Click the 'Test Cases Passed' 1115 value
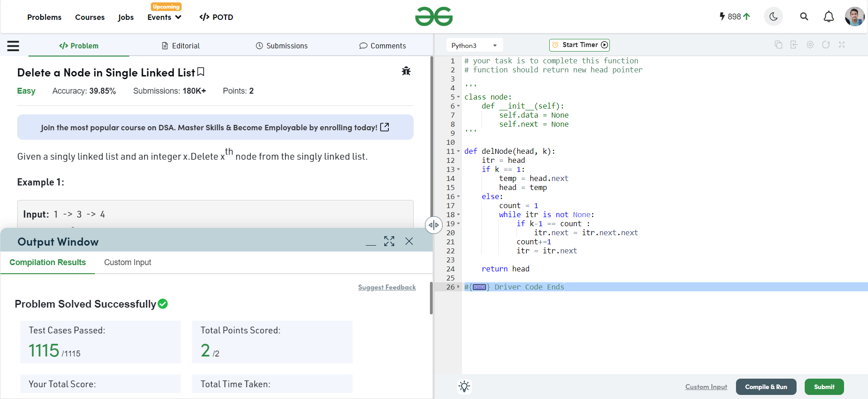Screen dimensions: 868x399 pos(44,351)
